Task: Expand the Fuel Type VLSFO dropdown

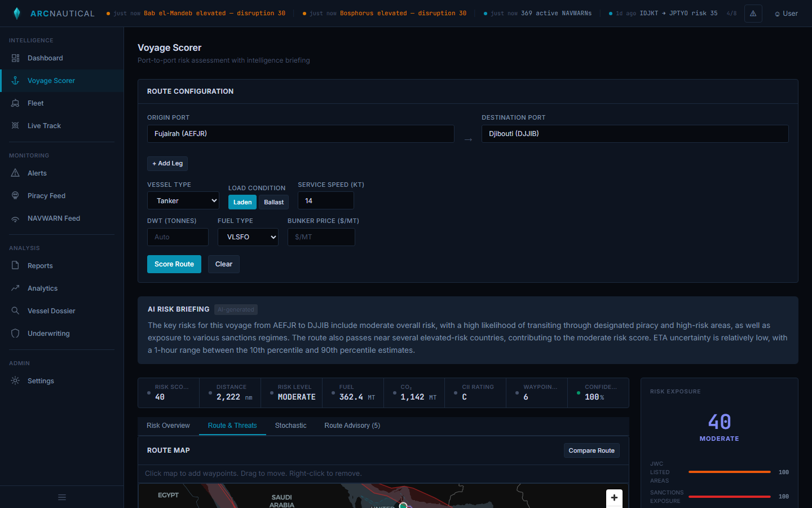Action: pyautogui.click(x=248, y=237)
